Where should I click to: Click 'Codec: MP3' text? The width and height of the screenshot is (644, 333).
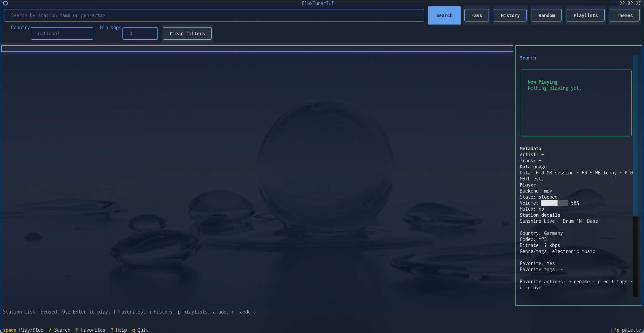point(533,239)
